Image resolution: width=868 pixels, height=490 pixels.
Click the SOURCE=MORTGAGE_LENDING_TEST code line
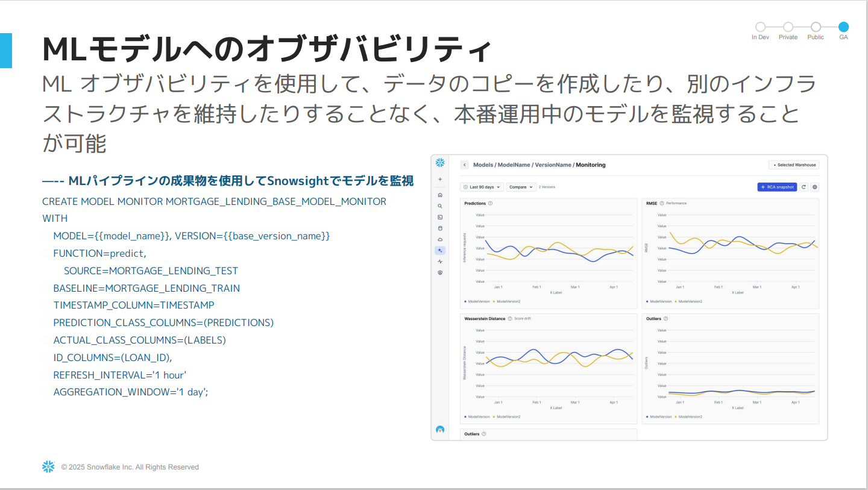coord(151,271)
